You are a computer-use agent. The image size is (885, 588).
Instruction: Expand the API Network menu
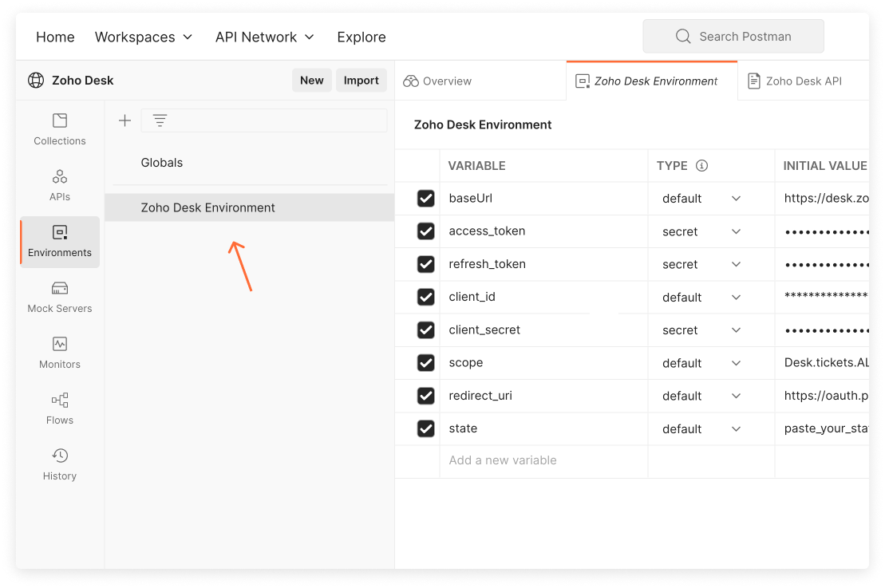(264, 37)
